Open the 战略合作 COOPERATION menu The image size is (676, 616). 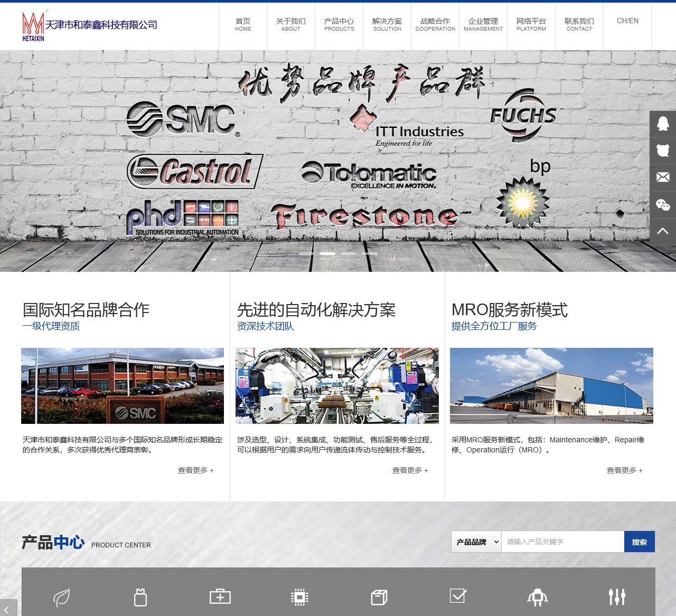click(x=435, y=25)
